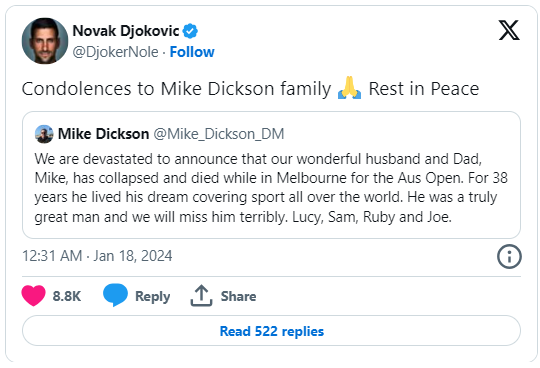Follow the @DjokerNole account

pos(192,52)
